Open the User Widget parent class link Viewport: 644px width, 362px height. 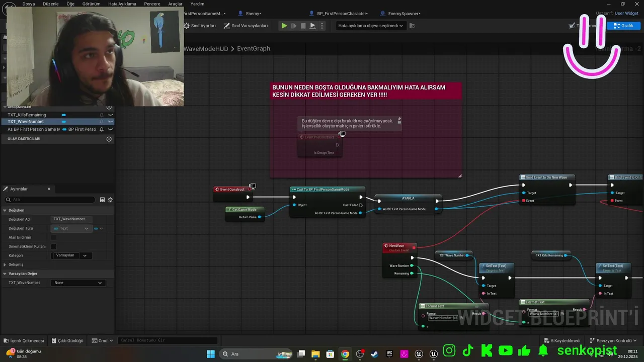coord(626,13)
